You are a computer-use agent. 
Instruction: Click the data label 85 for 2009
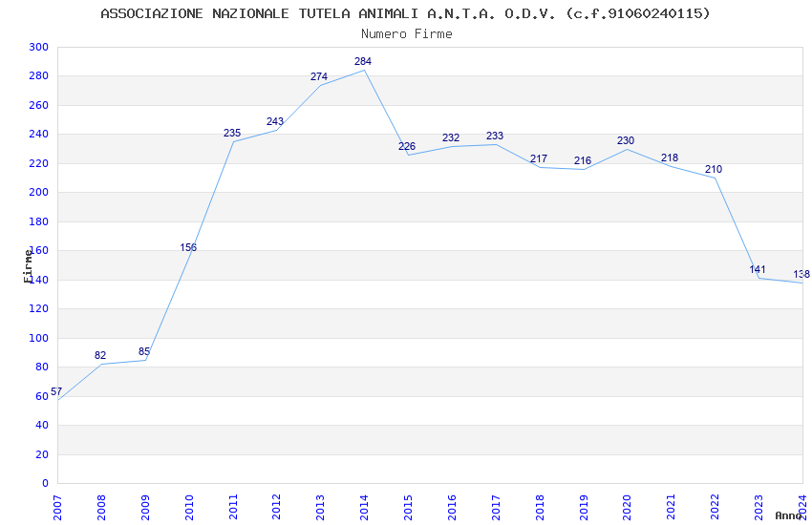[144, 351]
